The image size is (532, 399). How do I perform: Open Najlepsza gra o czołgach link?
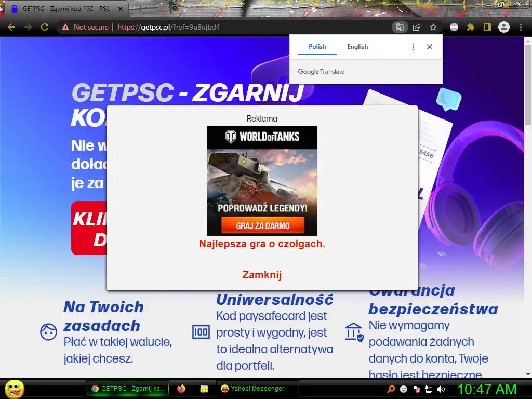tap(262, 244)
